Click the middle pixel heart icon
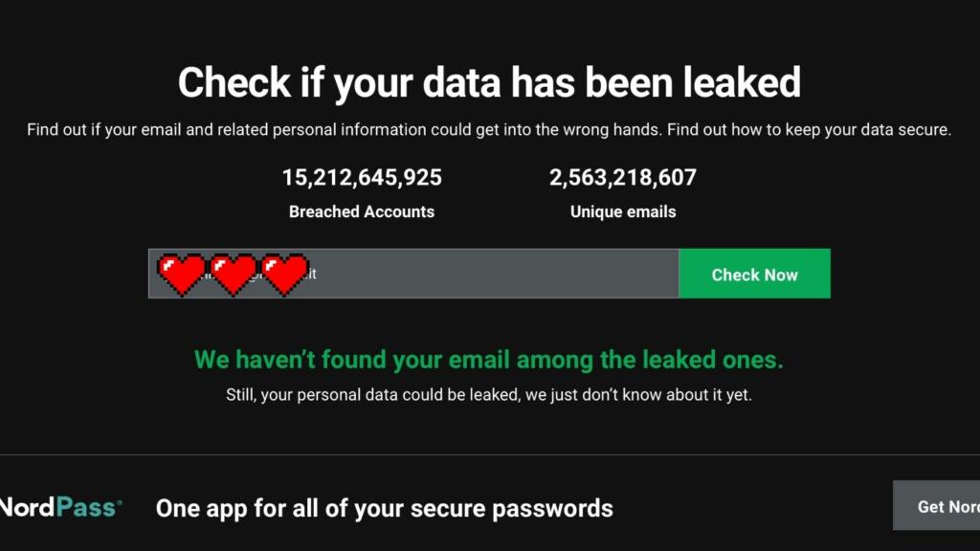Viewport: 980px width, 551px height. coord(233,274)
